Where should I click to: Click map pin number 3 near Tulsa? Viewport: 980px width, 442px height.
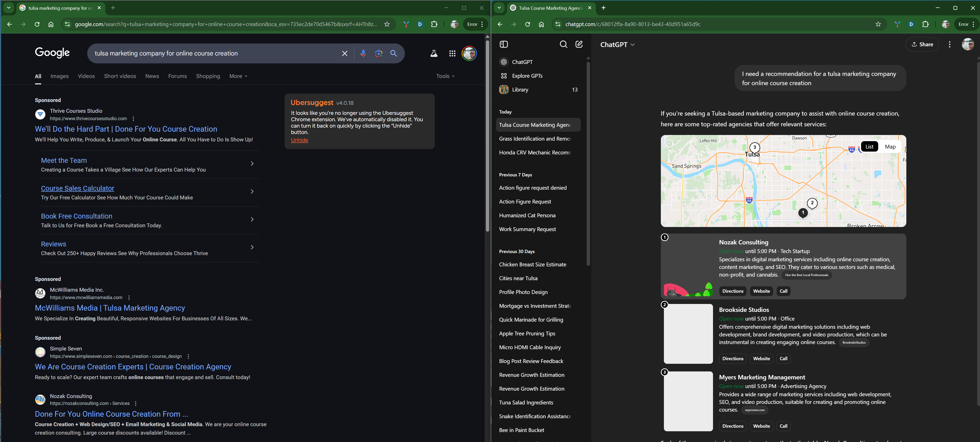pyautogui.click(x=754, y=148)
